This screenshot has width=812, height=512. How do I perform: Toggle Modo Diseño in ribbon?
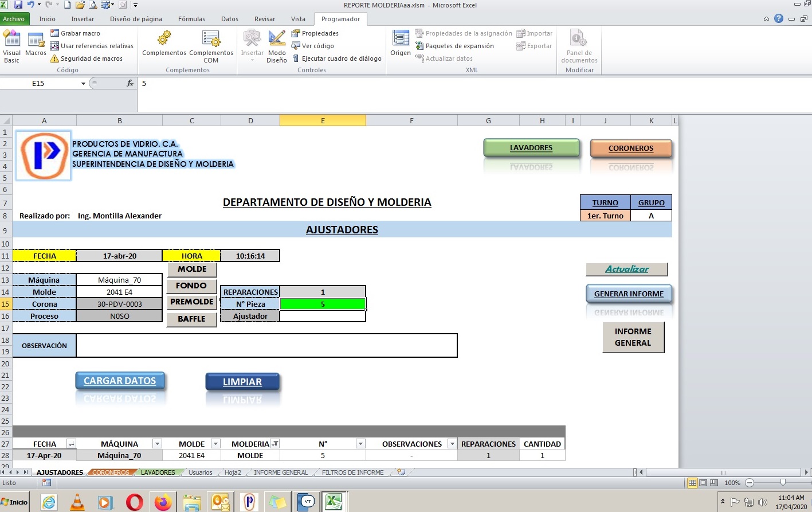(277, 46)
